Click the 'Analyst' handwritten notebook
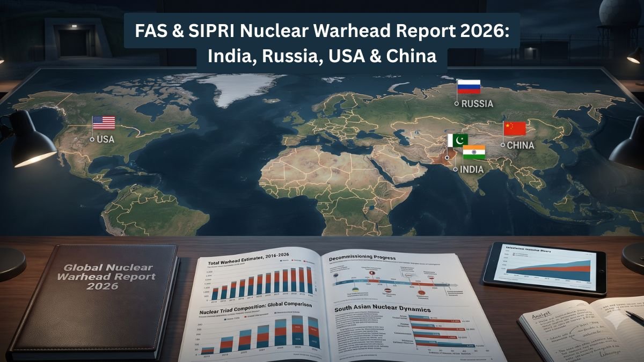The image size is (644, 362). coord(582,328)
